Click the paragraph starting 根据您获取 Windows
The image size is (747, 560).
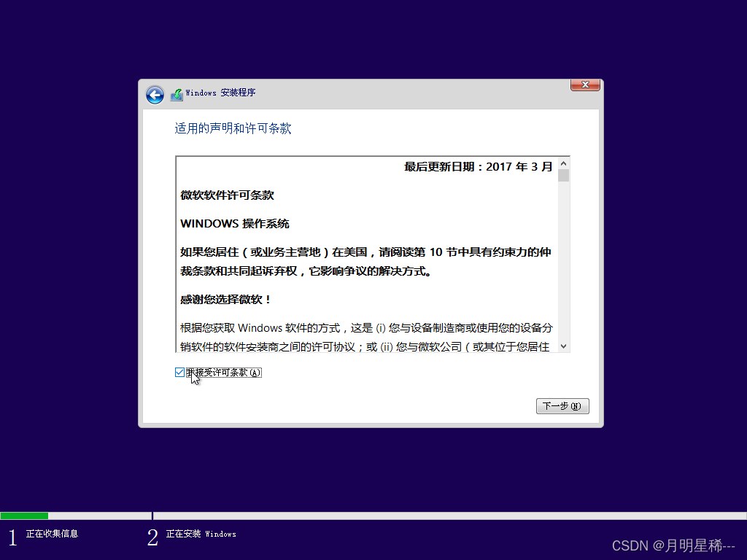click(366, 337)
